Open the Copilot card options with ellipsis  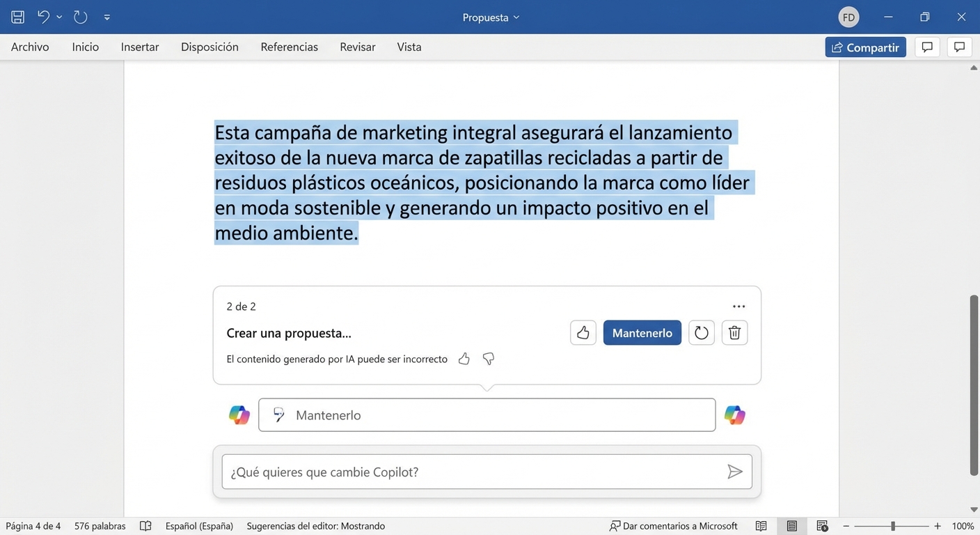738,306
